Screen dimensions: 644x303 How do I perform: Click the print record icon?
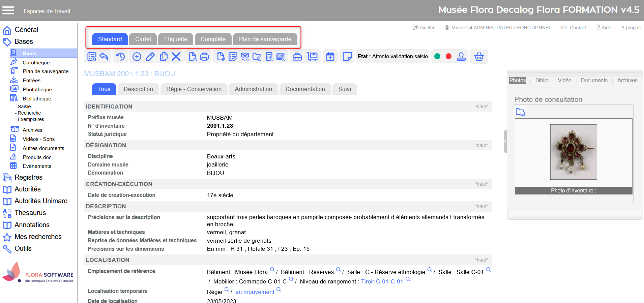tap(204, 57)
